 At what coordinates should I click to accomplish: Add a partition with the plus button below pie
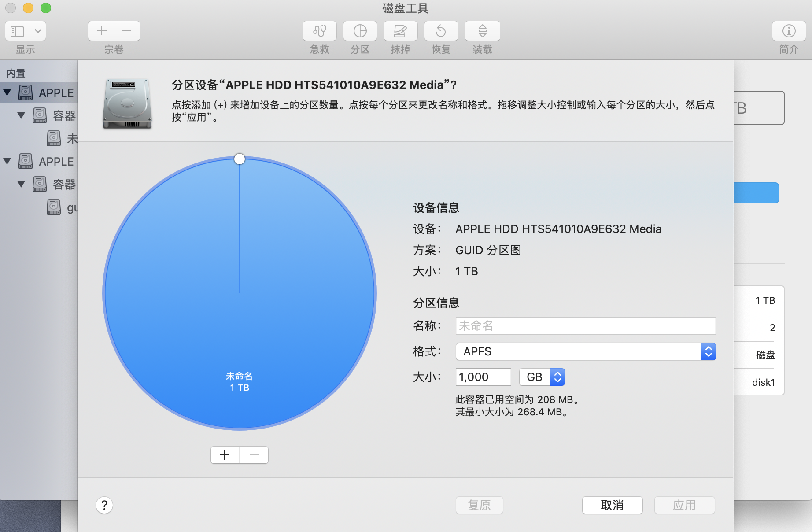(225, 455)
